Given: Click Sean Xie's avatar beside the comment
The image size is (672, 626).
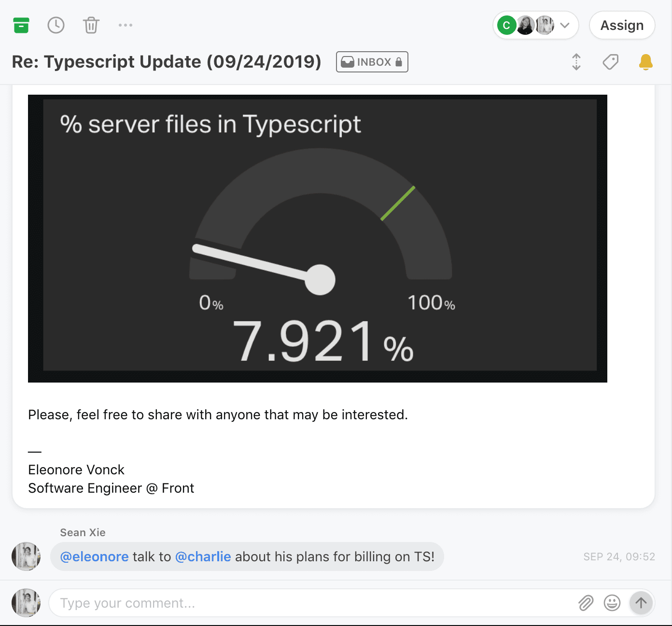Looking at the screenshot, I should (26, 556).
